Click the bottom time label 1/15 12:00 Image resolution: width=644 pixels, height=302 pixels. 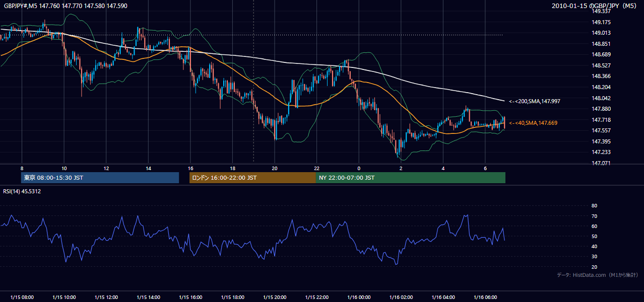pos(106,297)
